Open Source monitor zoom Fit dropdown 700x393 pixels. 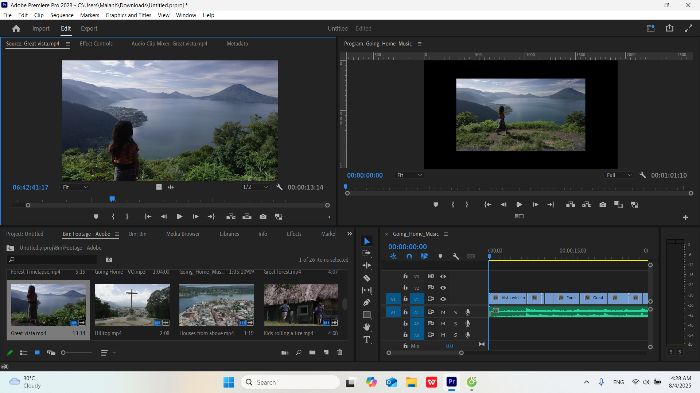click(x=75, y=187)
